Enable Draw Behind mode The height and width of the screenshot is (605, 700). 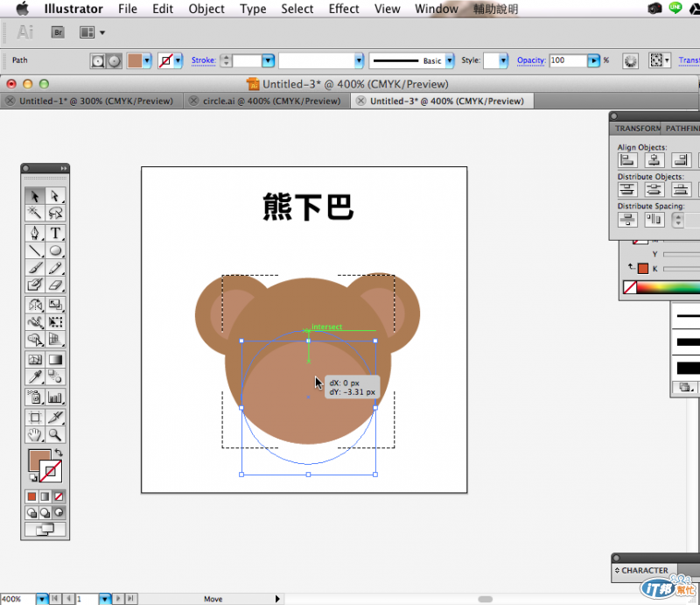coord(45,512)
